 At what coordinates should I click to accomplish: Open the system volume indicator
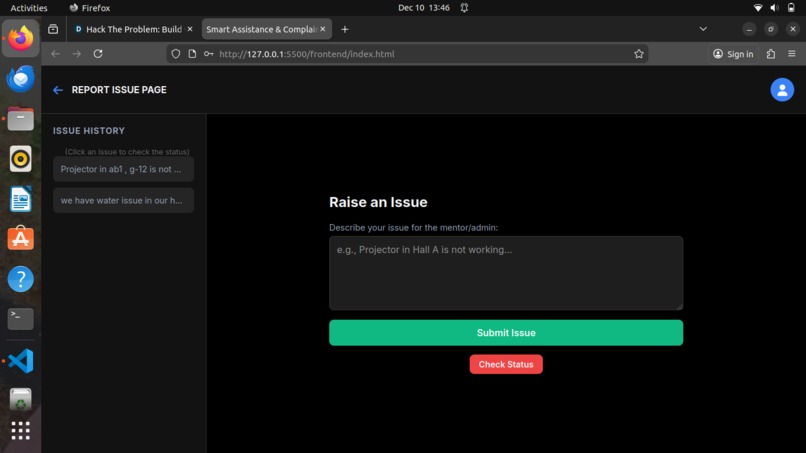(x=774, y=8)
